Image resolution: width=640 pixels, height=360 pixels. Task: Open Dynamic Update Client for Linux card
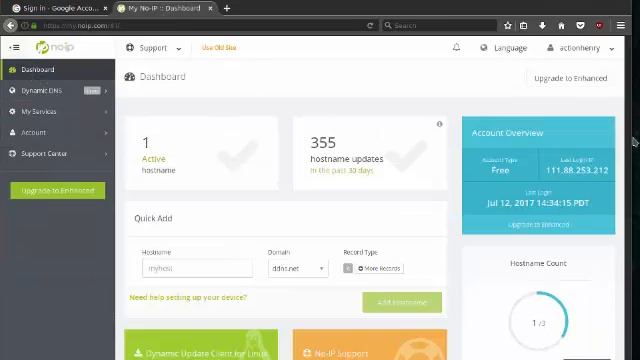tap(201, 345)
